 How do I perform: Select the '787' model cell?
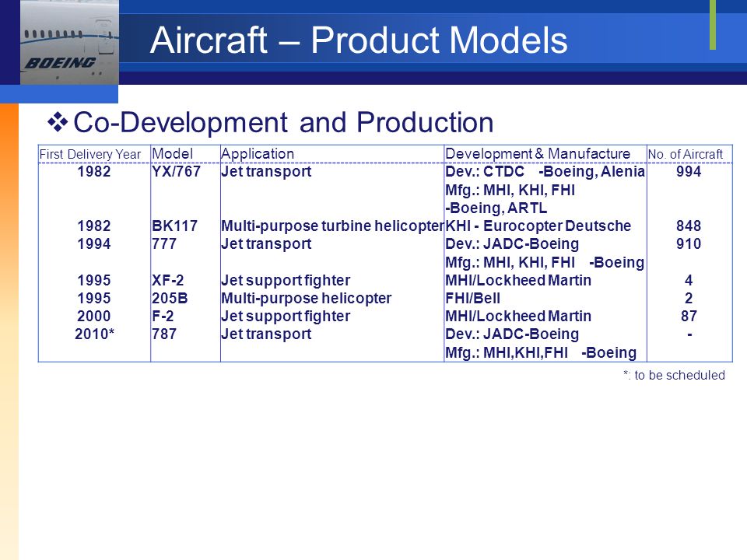click(x=164, y=334)
